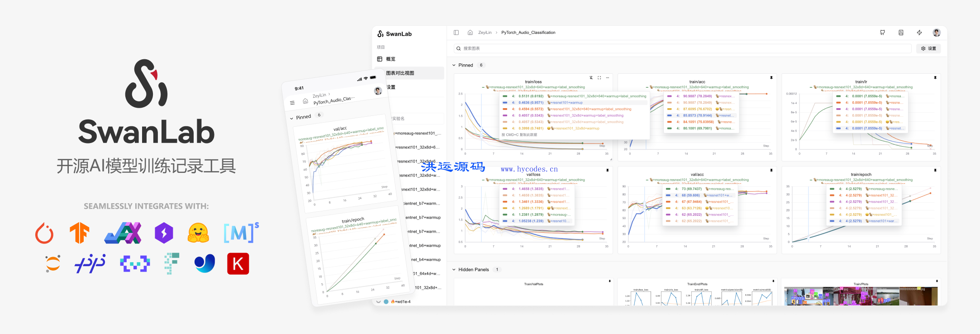This screenshot has height=334, width=980.
Task: Open more options on train/loss chart
Action: [608, 78]
